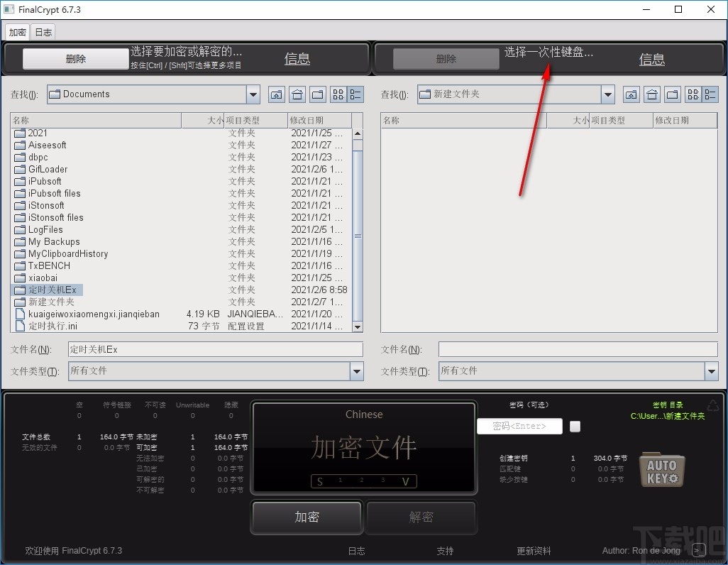Click the home icon above left file list

click(x=297, y=94)
